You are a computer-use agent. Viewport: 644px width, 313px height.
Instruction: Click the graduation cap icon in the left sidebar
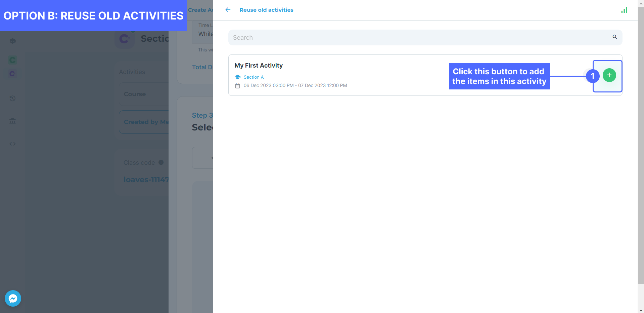coord(13,41)
